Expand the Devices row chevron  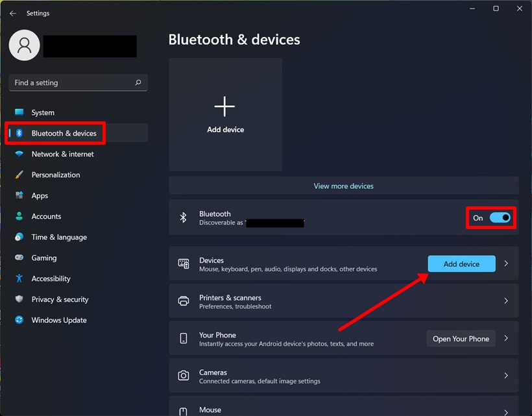(x=506, y=263)
